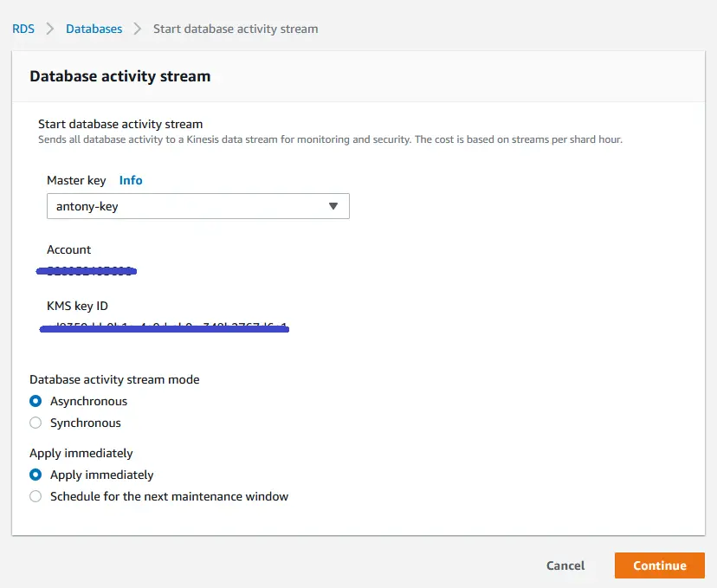The image size is (717, 588).
Task: Click the Master key field label
Action: (x=76, y=180)
